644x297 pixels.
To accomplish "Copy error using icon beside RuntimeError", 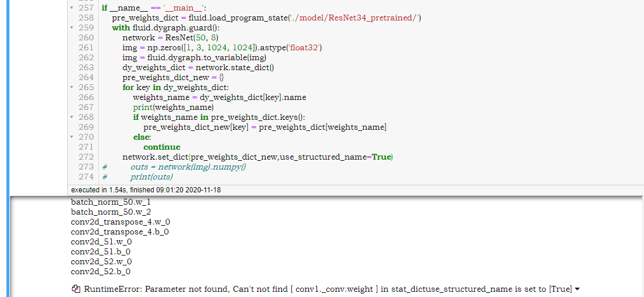I will point(75,289).
